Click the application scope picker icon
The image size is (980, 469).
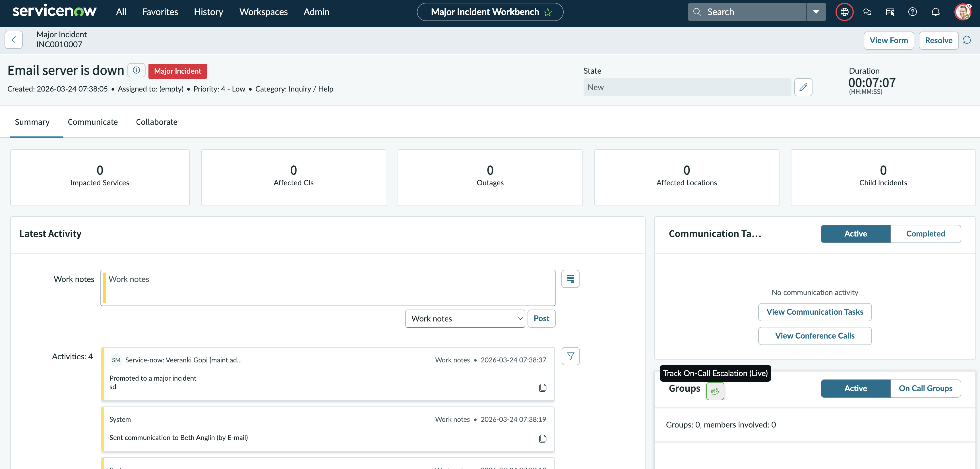[x=890, y=12]
